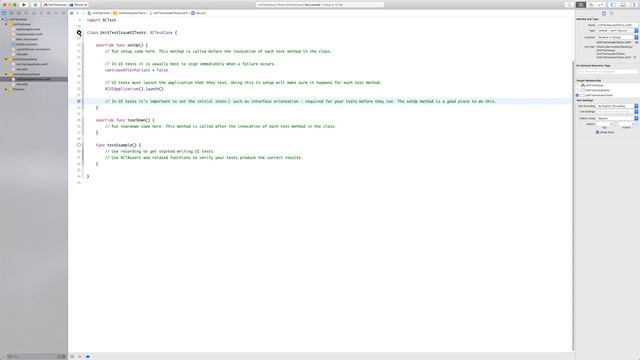Open the Quick Help inspector tab

pos(611,13)
